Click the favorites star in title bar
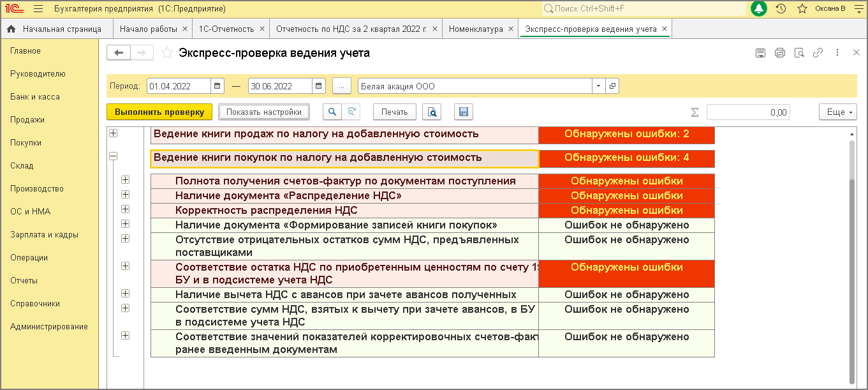This screenshot has width=868, height=390. pyautogui.click(x=802, y=9)
